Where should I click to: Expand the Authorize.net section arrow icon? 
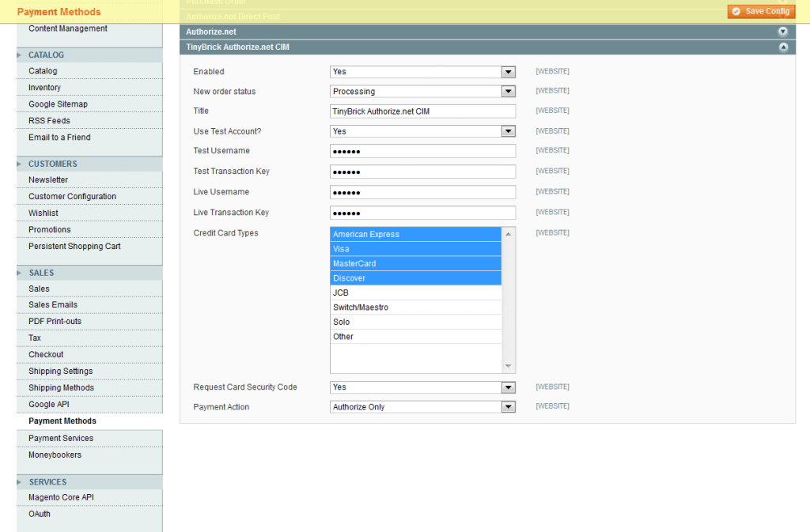click(x=782, y=32)
